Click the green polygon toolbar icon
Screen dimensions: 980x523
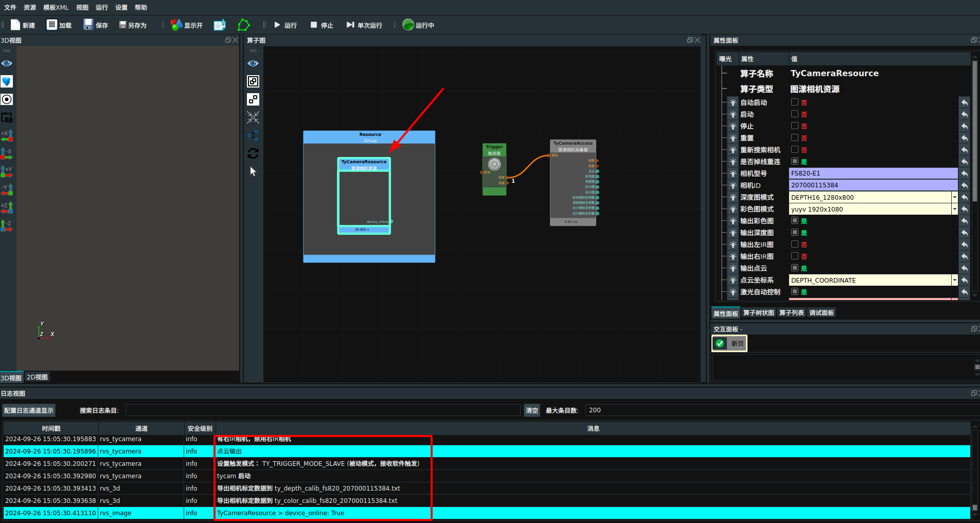point(243,25)
